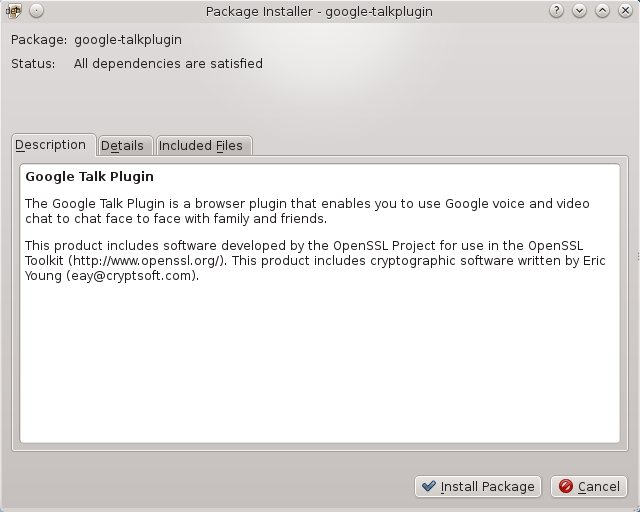Image resolution: width=640 pixels, height=512 pixels.
Task: Click the Google Talk Plugin heading
Action: pyautogui.click(x=89, y=176)
